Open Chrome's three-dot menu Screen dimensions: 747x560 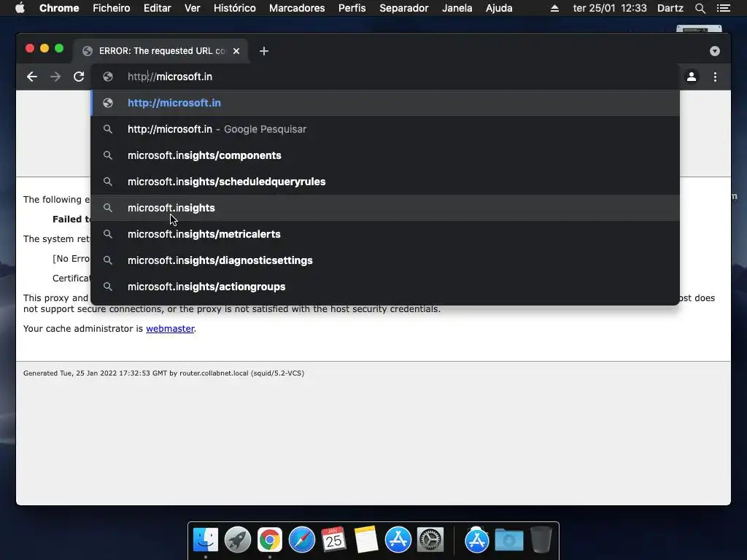(715, 77)
